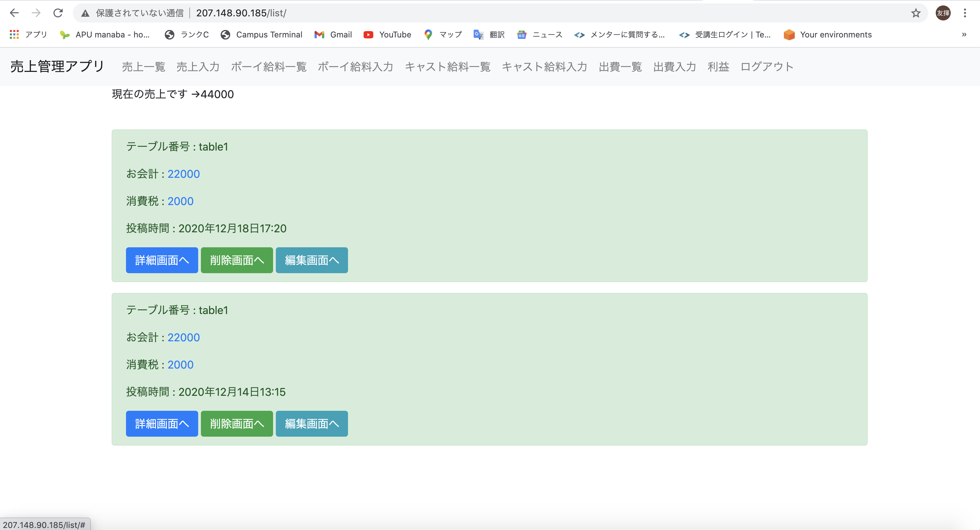Open the Gmail bookmark
This screenshot has width=980, height=530.
click(333, 35)
